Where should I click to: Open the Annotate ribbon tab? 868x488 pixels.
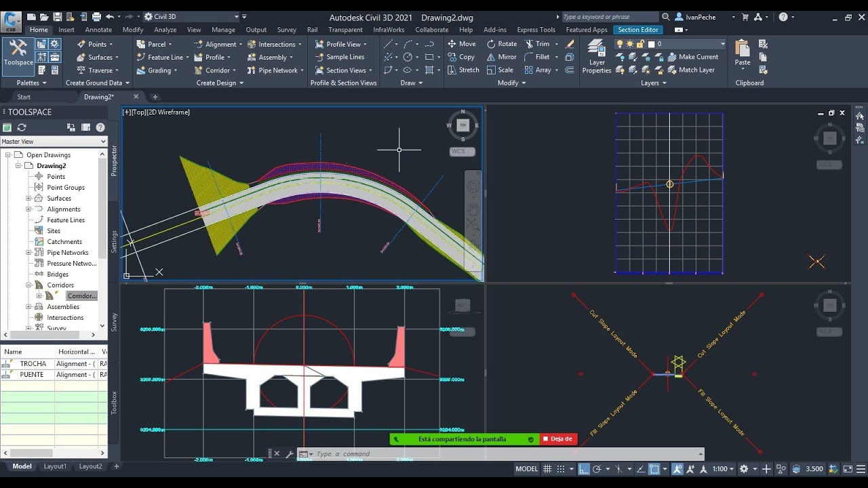click(x=98, y=30)
